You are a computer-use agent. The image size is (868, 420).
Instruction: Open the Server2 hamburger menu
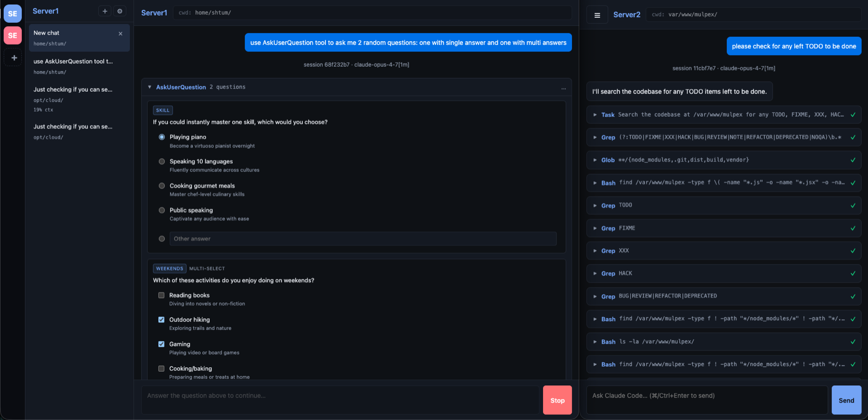click(597, 15)
